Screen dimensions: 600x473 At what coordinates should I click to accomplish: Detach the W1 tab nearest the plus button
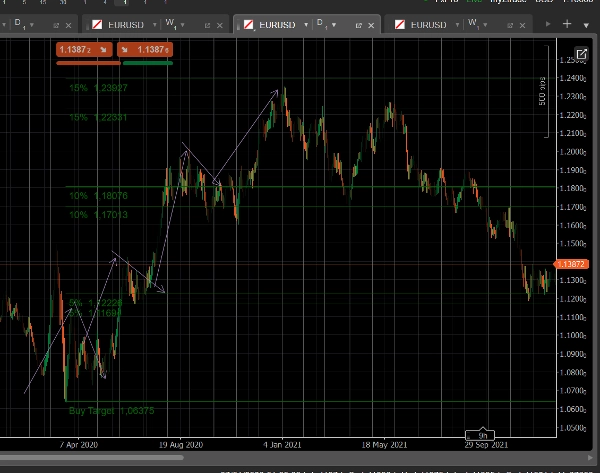[x=510, y=25]
